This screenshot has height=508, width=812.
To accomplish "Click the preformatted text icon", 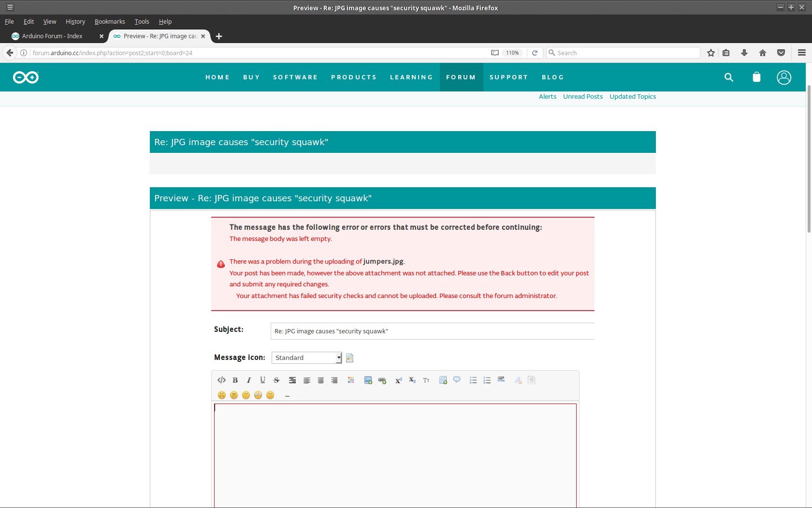I will click(x=292, y=380).
